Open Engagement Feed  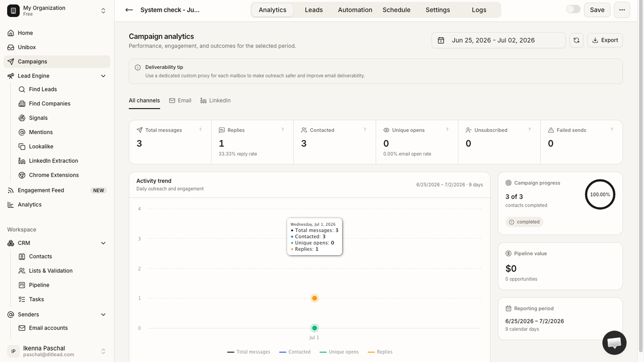(57, 190)
